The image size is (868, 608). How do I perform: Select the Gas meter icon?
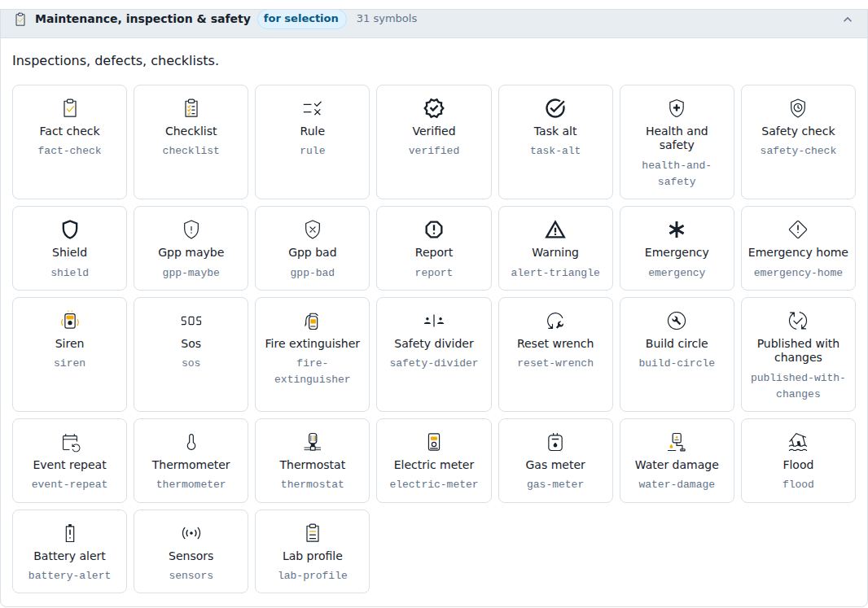point(555,442)
